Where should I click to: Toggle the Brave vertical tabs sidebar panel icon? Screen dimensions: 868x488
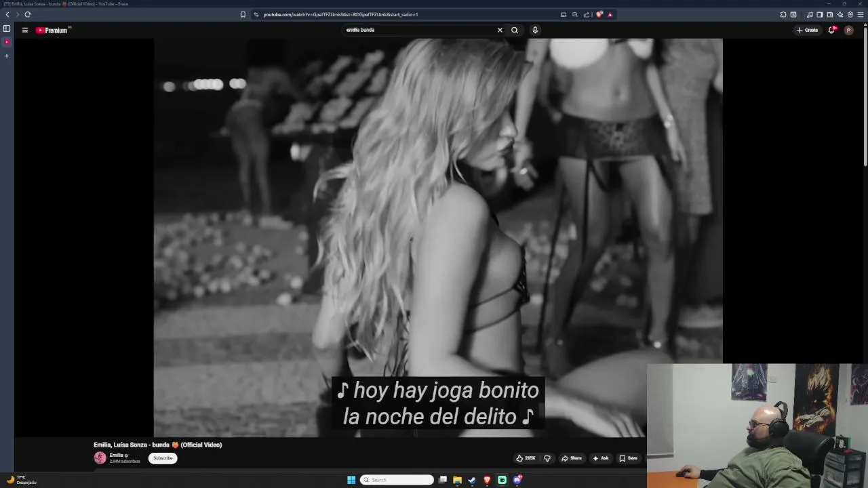coord(7,28)
